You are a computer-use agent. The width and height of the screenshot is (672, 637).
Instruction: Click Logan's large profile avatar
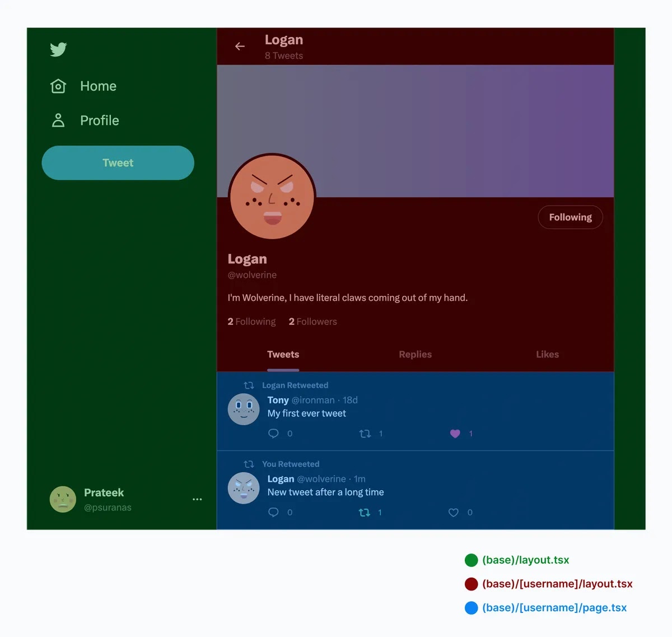click(x=272, y=197)
